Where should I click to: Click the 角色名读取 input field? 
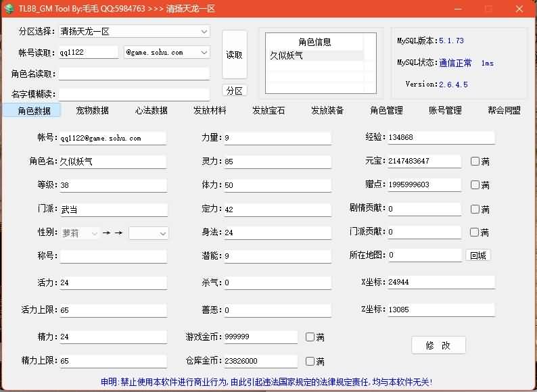[x=134, y=74]
